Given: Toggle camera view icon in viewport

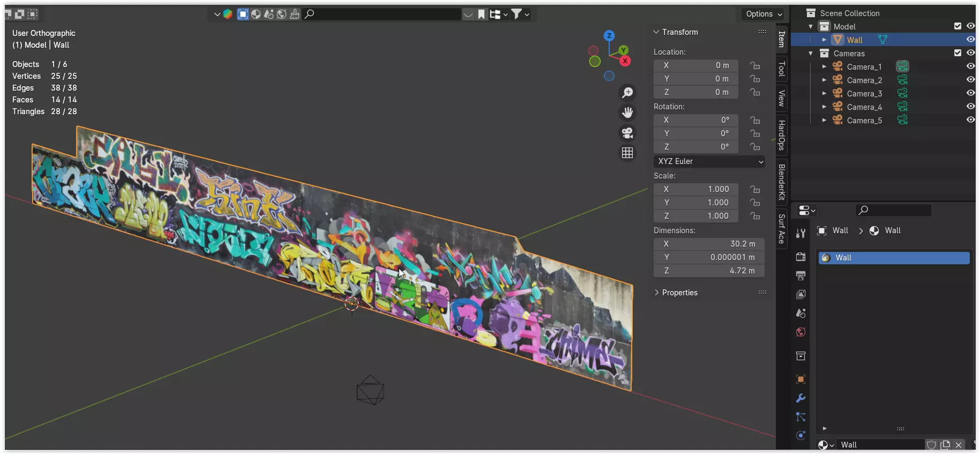Looking at the screenshot, I should (x=627, y=133).
